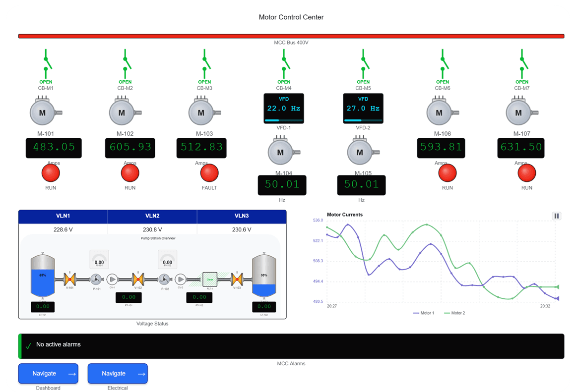Pause the Motor Currents trend chart

[556, 216]
